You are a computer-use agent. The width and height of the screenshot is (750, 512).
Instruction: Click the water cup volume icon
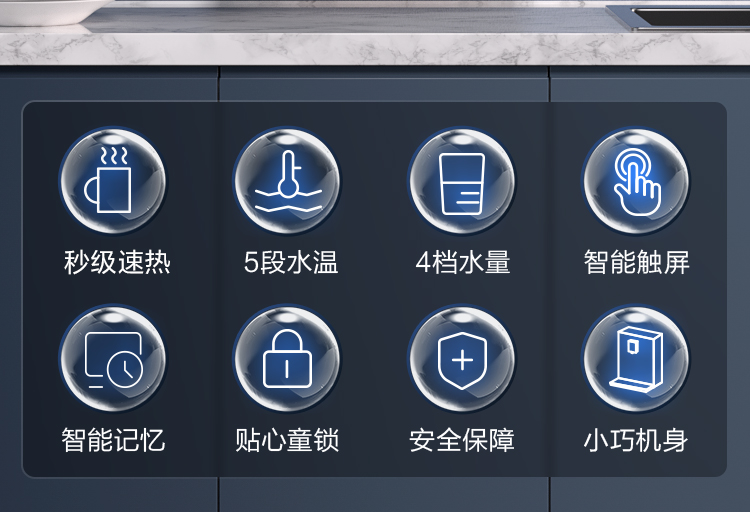(462, 181)
